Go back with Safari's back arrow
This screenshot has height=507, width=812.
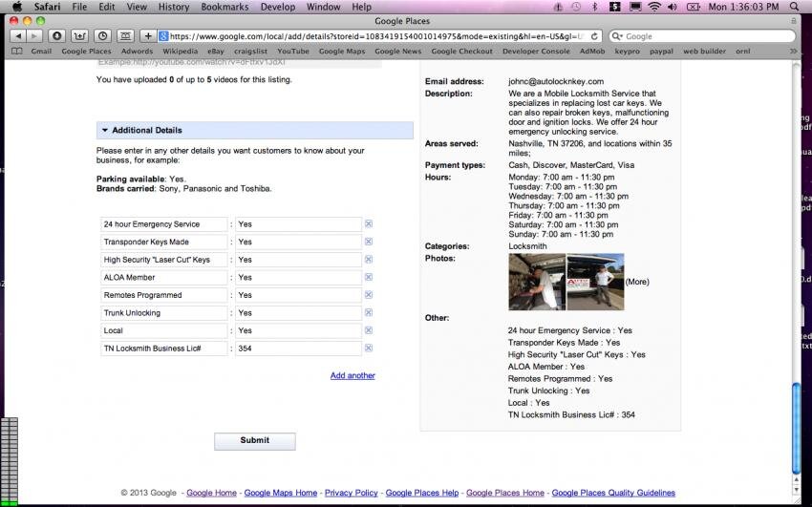click(18, 36)
